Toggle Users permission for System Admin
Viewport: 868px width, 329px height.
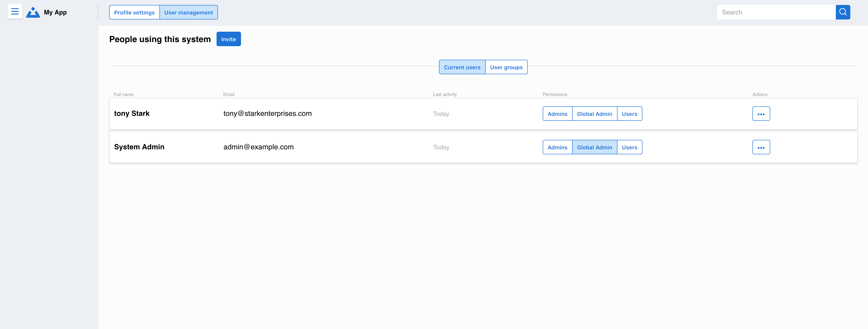(x=629, y=147)
